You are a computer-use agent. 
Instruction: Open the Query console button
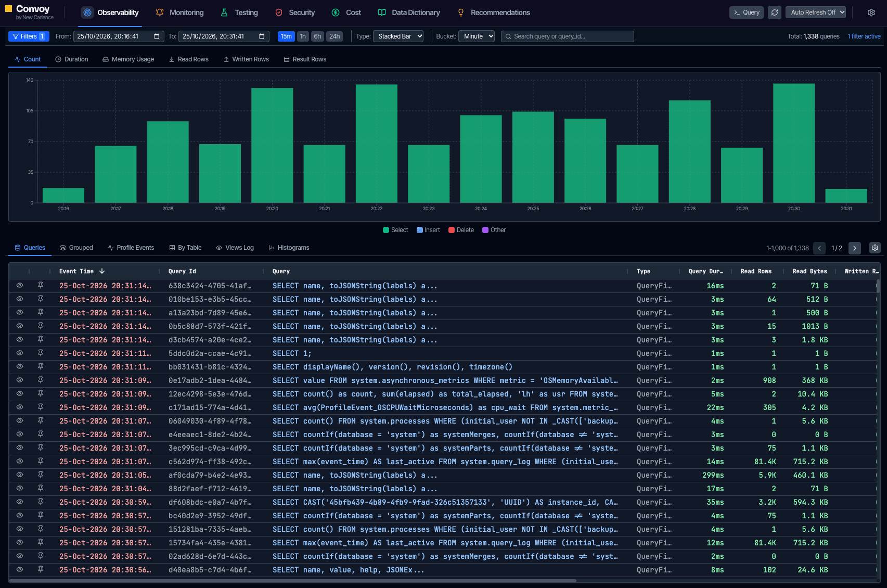[x=747, y=12]
